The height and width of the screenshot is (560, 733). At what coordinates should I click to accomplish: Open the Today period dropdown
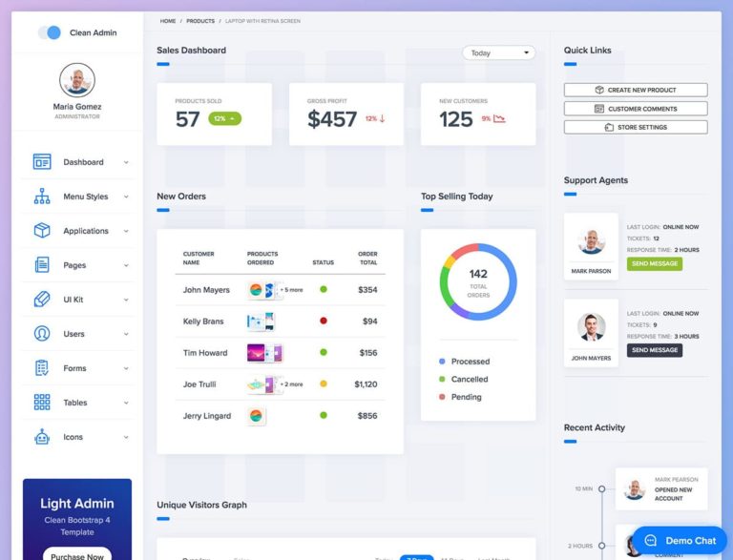coord(498,53)
